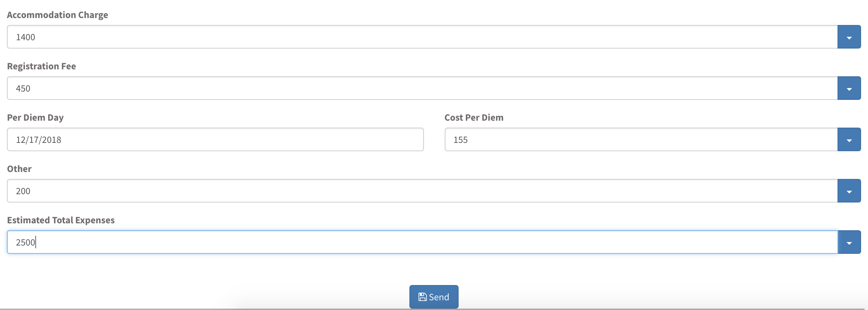Viewport: 868px width, 310px height.
Task: Click the 12/17/2018 date text
Action: point(38,140)
